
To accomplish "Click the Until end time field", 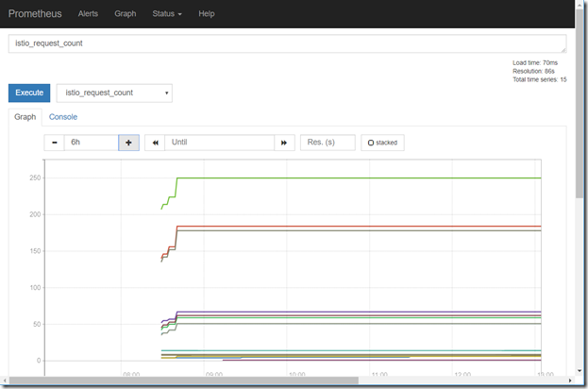I will (219, 143).
